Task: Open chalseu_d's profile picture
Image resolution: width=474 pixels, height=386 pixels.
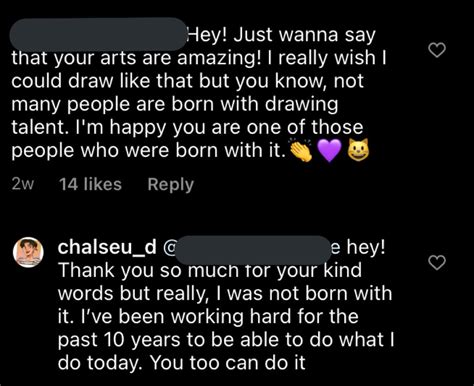Action: coord(28,252)
